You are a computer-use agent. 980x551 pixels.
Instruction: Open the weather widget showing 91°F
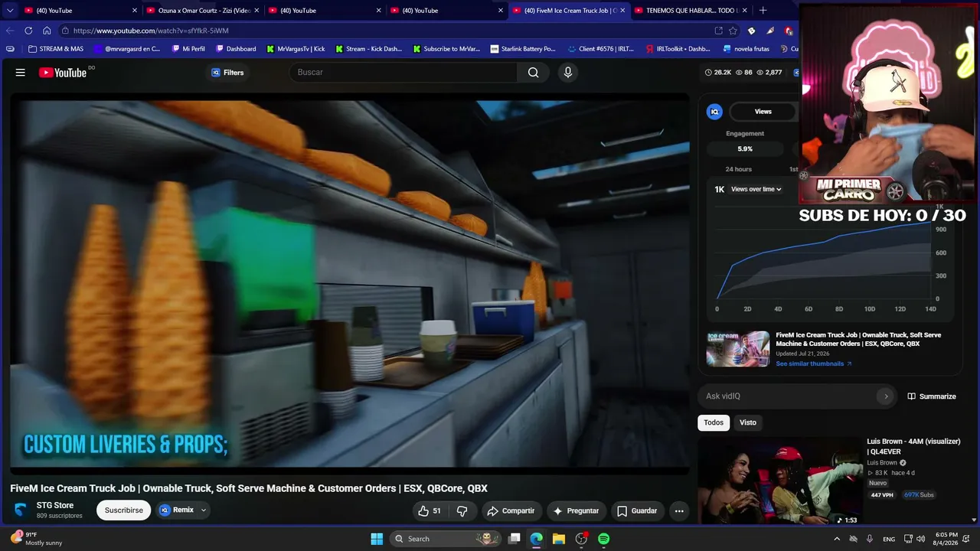tap(37, 539)
